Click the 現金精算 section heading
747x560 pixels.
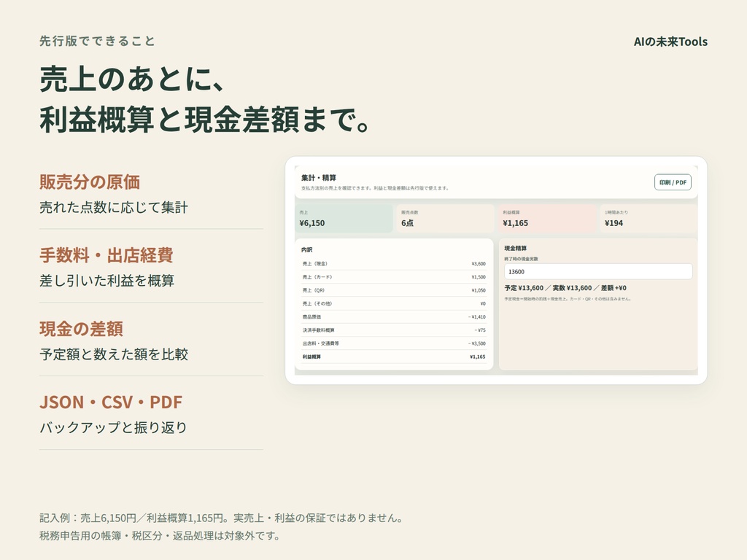tap(516, 248)
